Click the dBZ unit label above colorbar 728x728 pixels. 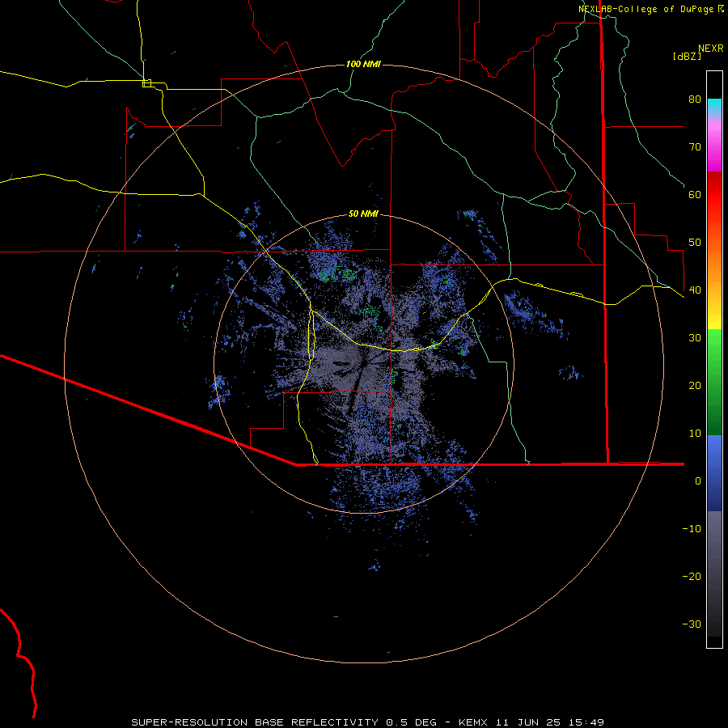coord(687,56)
